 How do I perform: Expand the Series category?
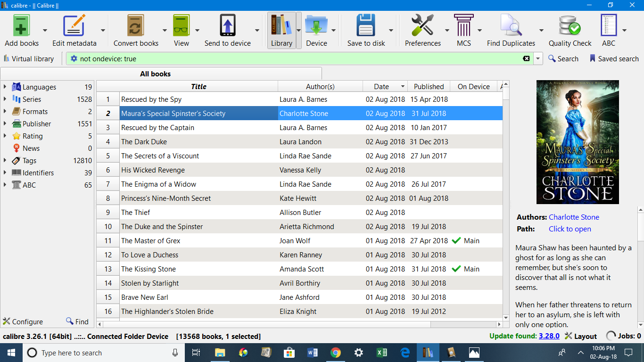[5, 99]
